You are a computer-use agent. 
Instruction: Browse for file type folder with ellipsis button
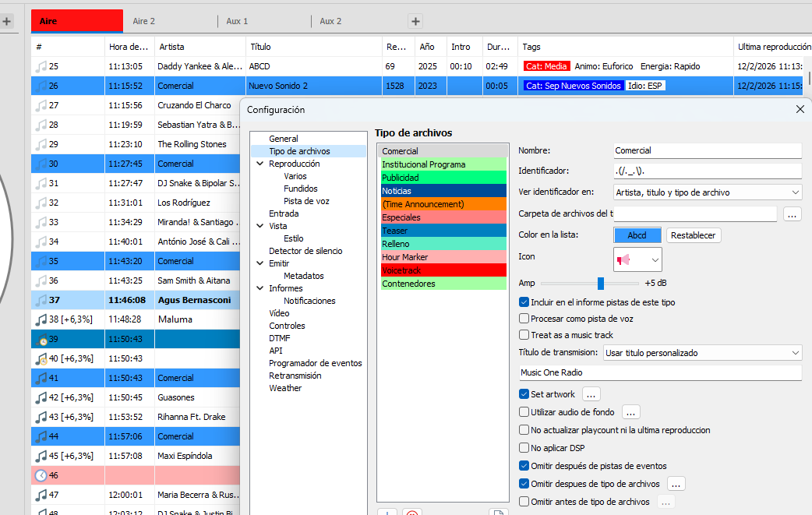[x=792, y=214]
